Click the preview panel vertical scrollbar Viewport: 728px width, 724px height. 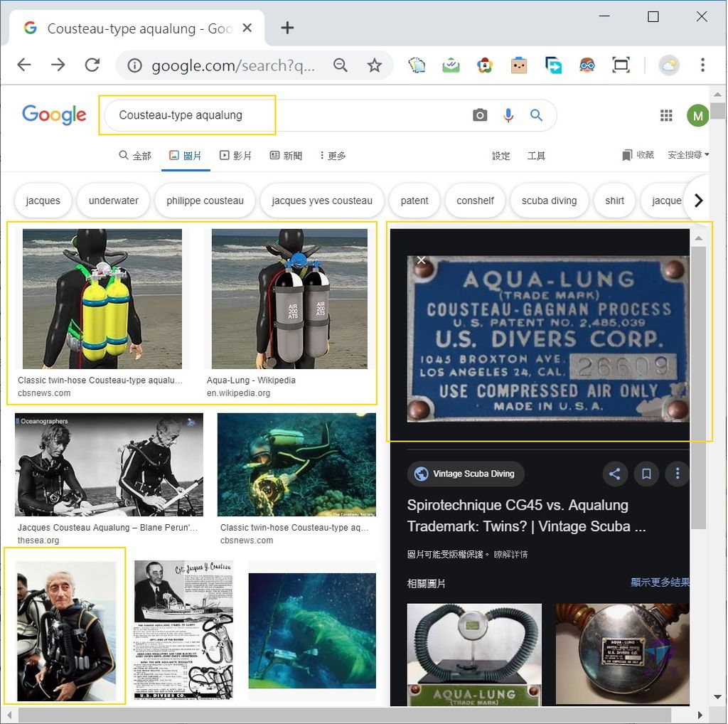click(698, 388)
